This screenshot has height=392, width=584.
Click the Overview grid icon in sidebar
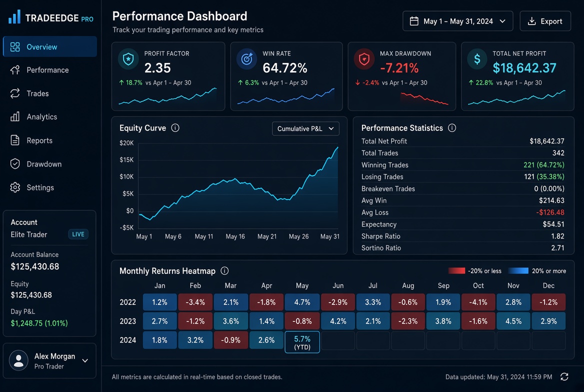pyautogui.click(x=15, y=47)
